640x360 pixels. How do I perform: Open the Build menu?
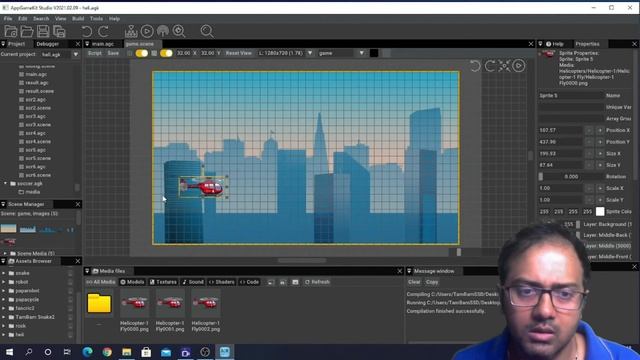(78, 19)
